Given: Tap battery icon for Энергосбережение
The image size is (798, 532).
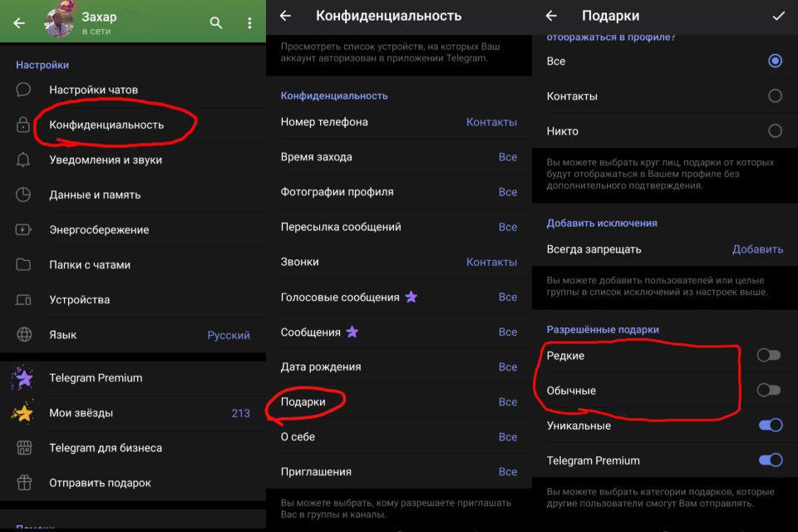Looking at the screenshot, I should (x=23, y=229).
